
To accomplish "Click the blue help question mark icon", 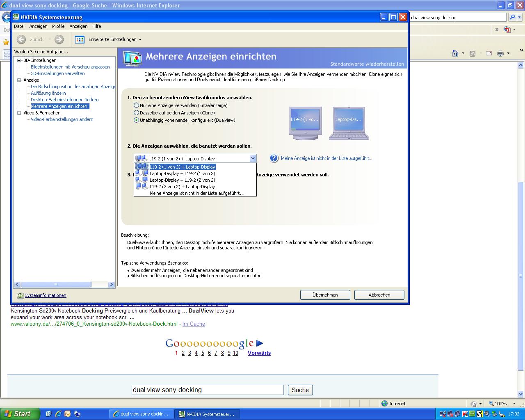I will tap(274, 158).
